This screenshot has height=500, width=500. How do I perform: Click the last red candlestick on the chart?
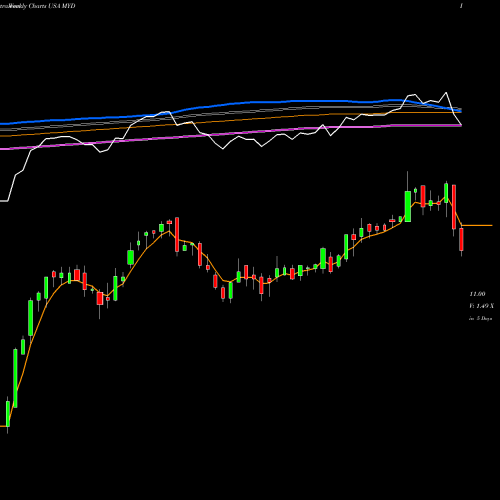[x=461, y=239]
